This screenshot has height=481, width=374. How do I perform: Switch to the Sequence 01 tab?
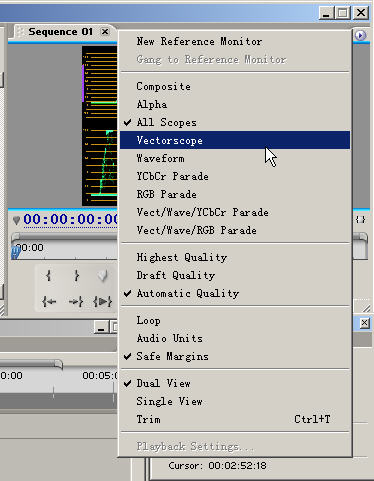[60, 32]
